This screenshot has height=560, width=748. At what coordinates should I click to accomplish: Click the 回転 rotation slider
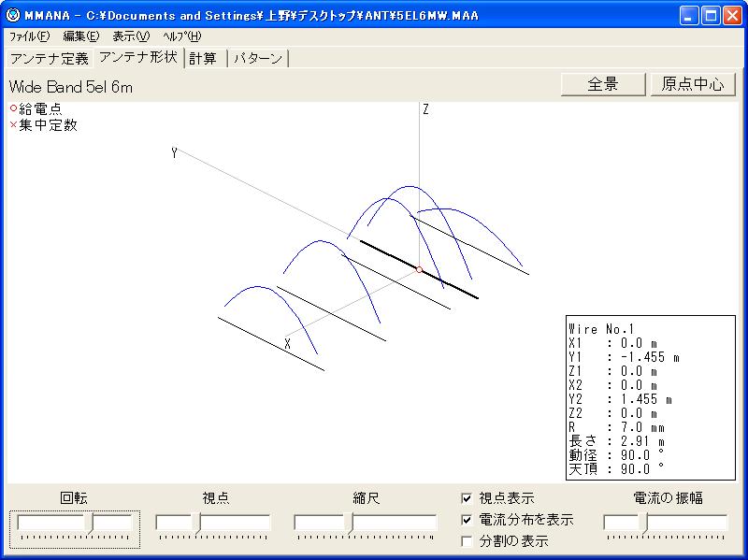(x=92, y=522)
